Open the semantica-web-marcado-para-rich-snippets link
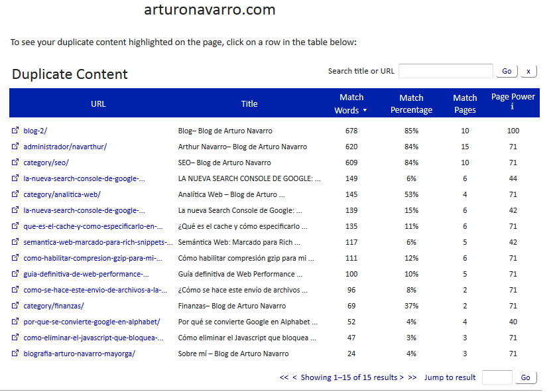 click(x=98, y=242)
